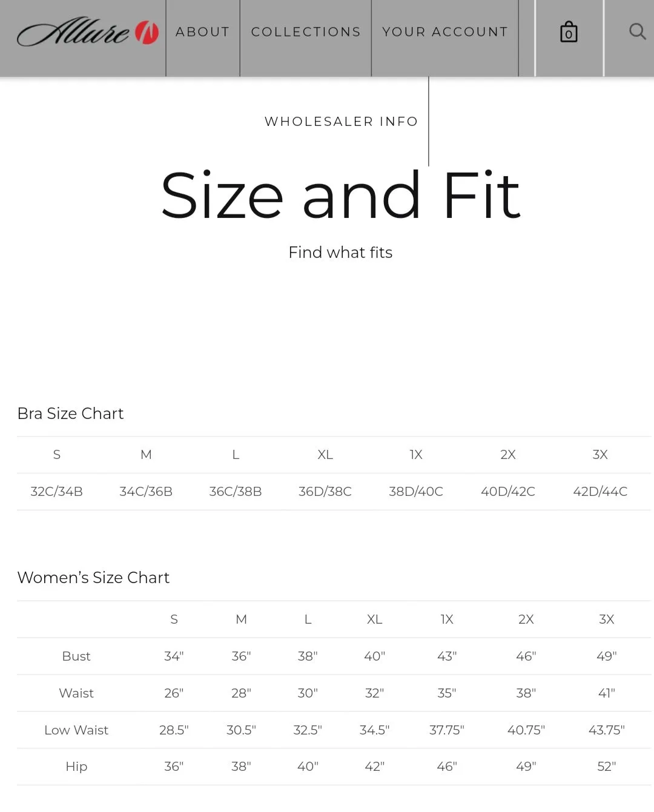
Task: Open the About menu
Action: coord(203,32)
